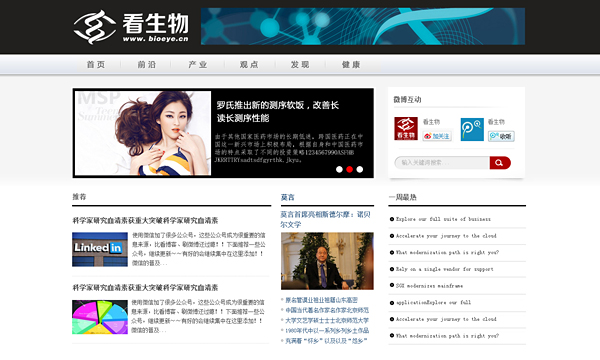Select the red active carousel dot

[349, 169]
